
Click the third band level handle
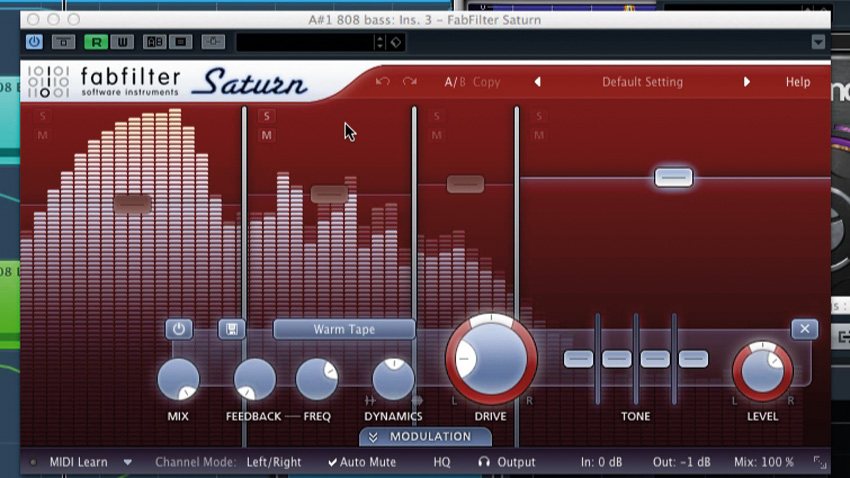click(x=465, y=184)
